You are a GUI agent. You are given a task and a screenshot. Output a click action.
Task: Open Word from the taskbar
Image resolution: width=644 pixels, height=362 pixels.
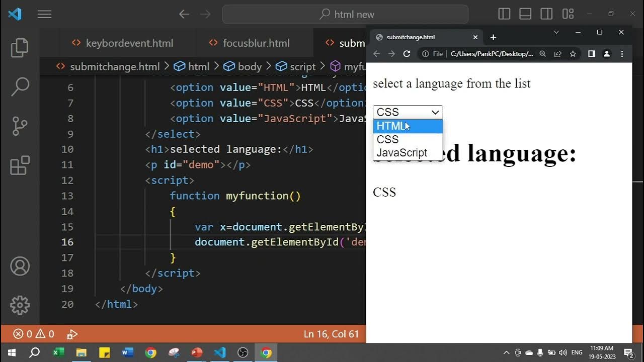[x=127, y=352]
